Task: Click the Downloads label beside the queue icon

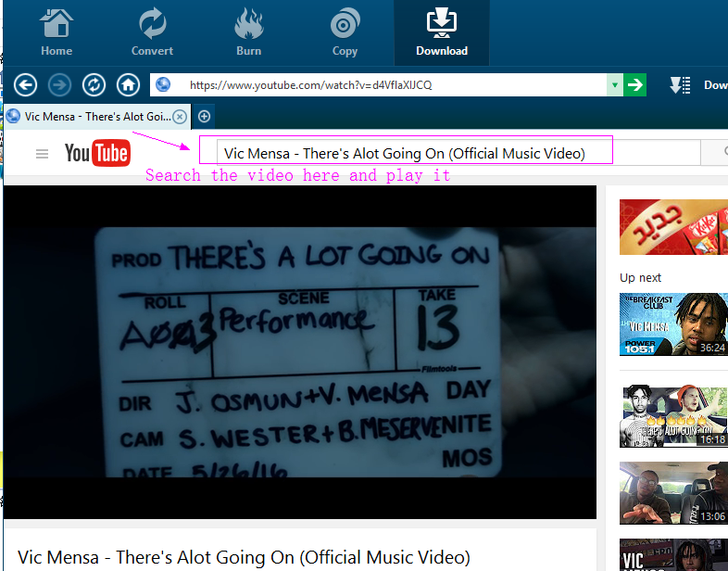Action: (715, 85)
